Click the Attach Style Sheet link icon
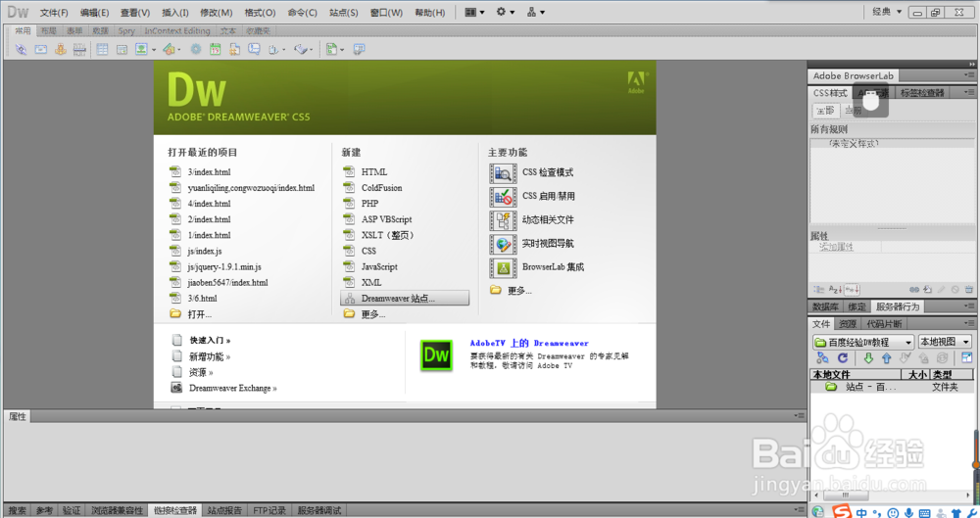The height and width of the screenshot is (518, 980). coord(913,289)
